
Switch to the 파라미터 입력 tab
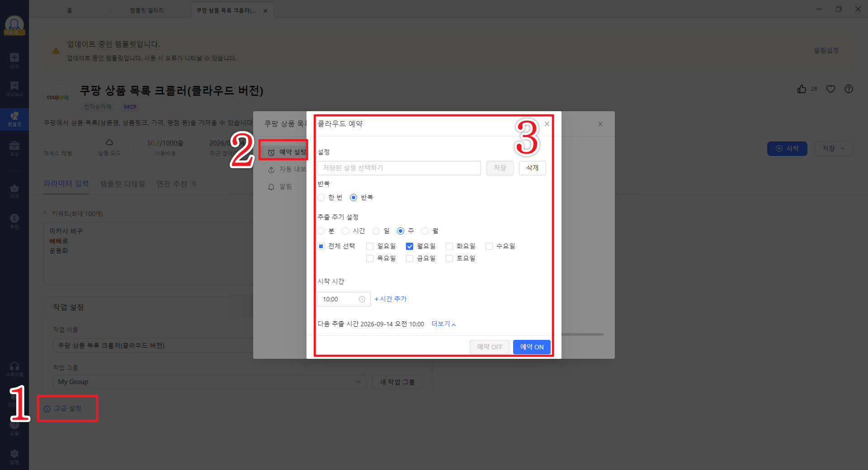(66, 183)
